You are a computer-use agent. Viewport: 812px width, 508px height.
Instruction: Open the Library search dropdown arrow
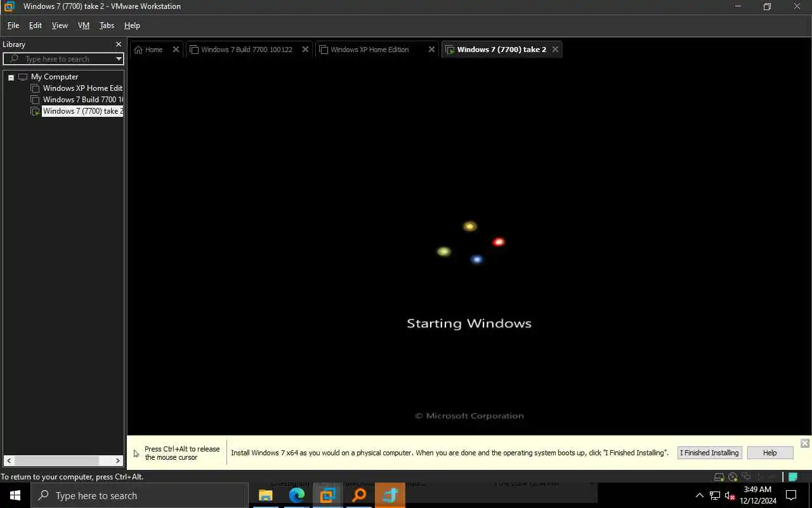click(x=119, y=58)
